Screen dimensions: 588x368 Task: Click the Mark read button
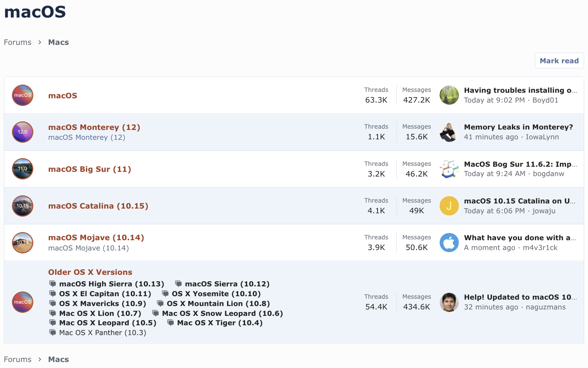click(559, 61)
